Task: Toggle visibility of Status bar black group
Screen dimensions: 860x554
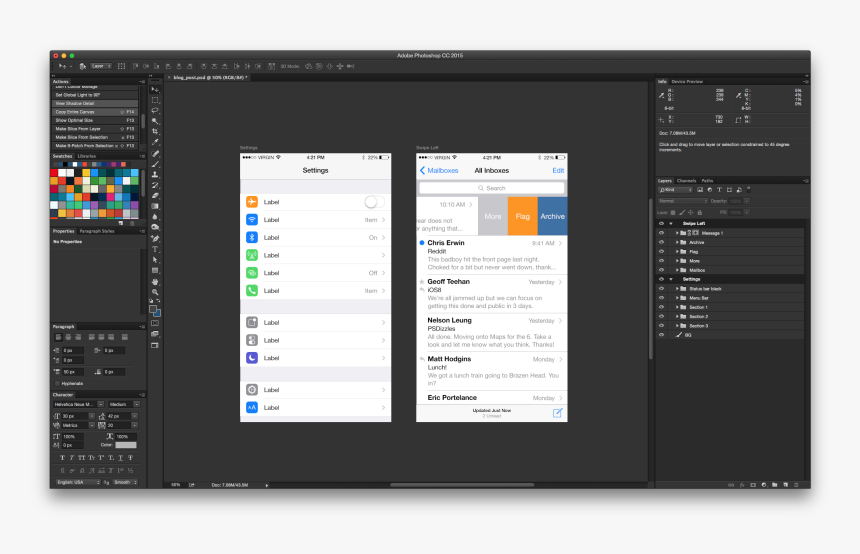Action: tap(661, 289)
